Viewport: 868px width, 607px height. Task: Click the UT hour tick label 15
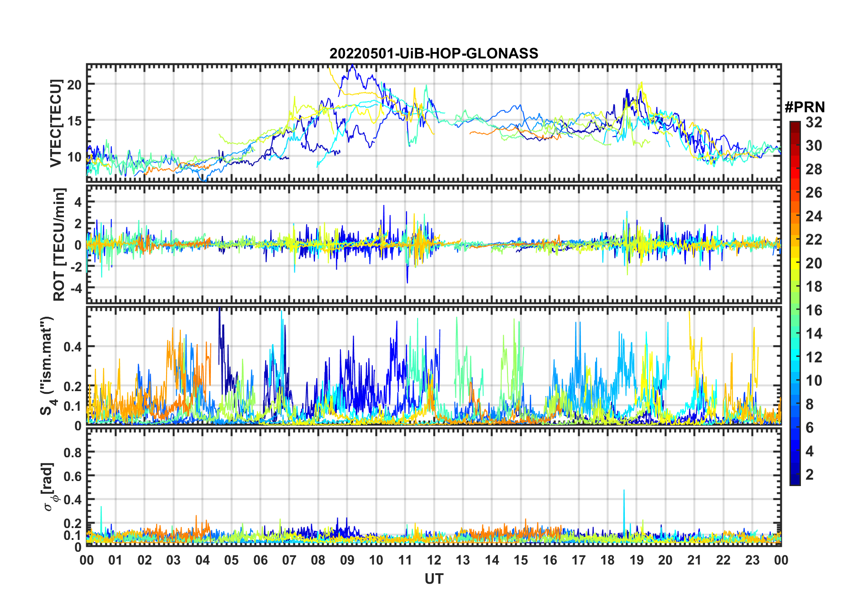pyautogui.click(x=521, y=560)
